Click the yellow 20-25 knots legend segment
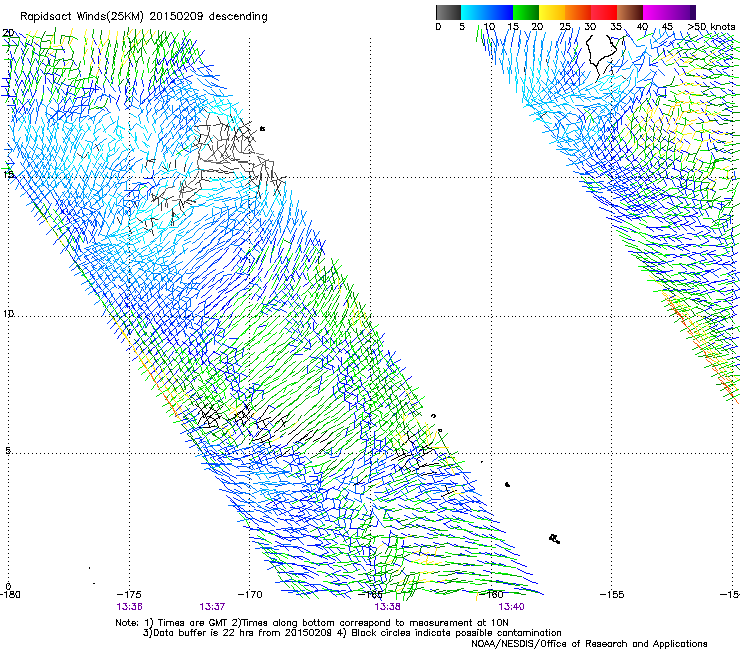 click(552, 12)
